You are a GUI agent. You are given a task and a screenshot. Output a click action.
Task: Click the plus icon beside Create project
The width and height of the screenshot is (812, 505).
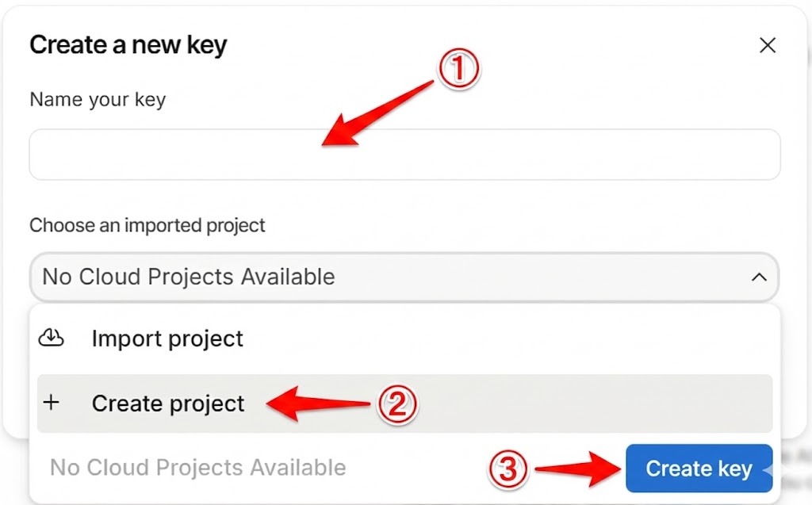click(x=51, y=403)
